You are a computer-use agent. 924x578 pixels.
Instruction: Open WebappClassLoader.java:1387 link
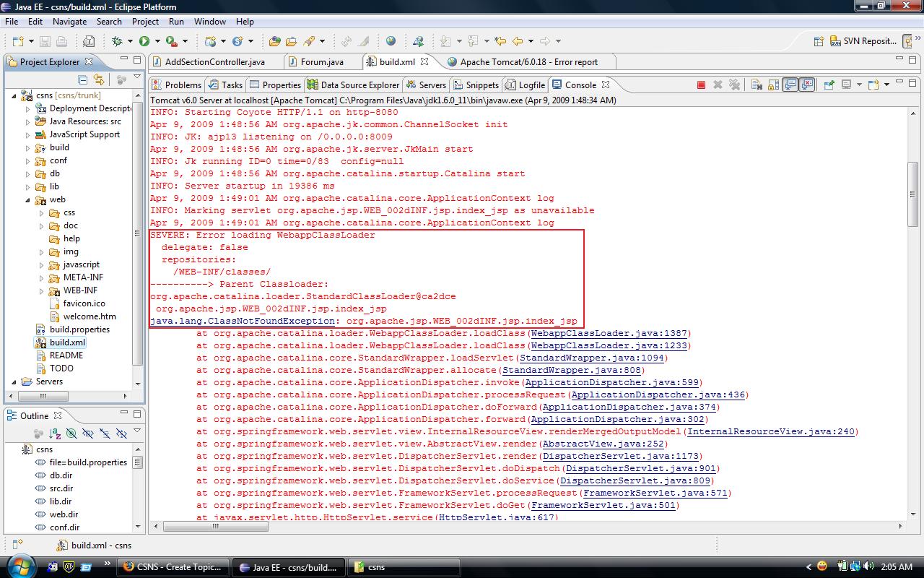609,333
